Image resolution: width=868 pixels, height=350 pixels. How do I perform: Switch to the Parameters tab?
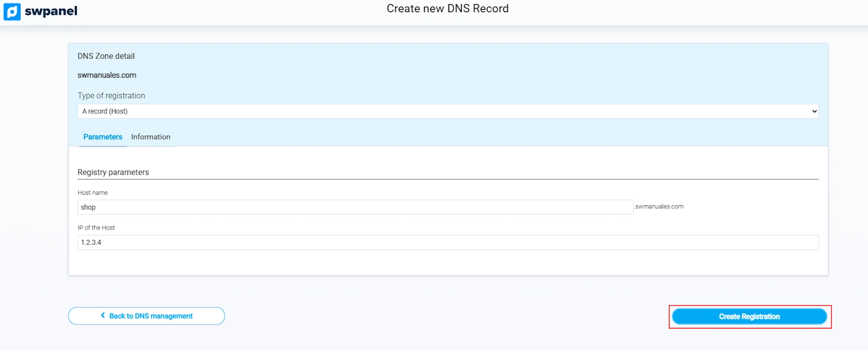pos(103,137)
